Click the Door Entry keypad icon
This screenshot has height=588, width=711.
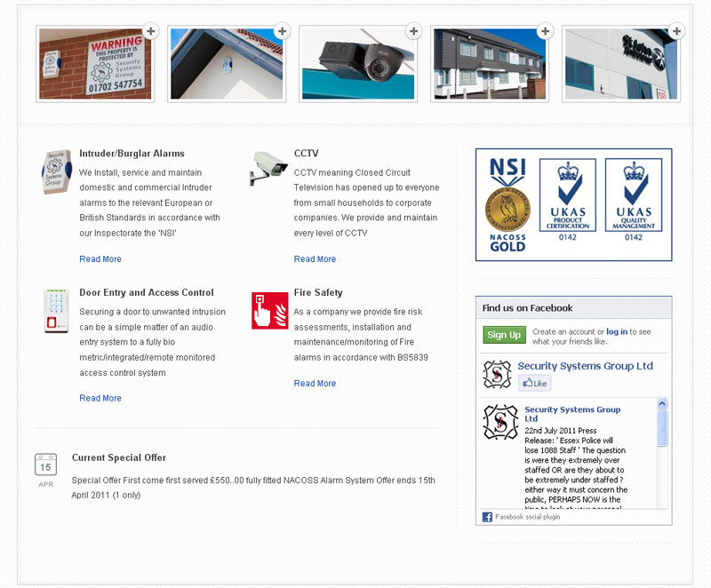coord(56,310)
